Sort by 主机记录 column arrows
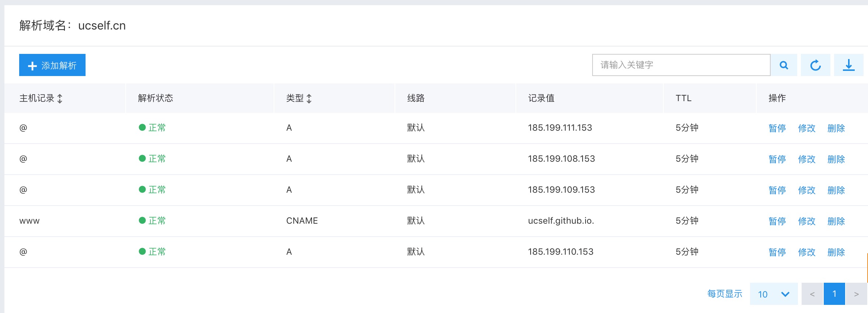868x313 pixels. point(60,99)
